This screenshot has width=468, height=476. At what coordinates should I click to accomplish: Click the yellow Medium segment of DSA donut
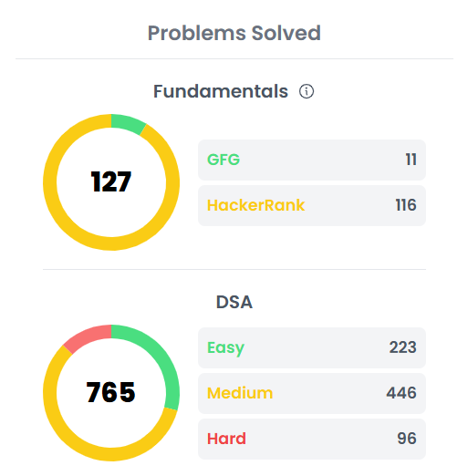click(76, 440)
